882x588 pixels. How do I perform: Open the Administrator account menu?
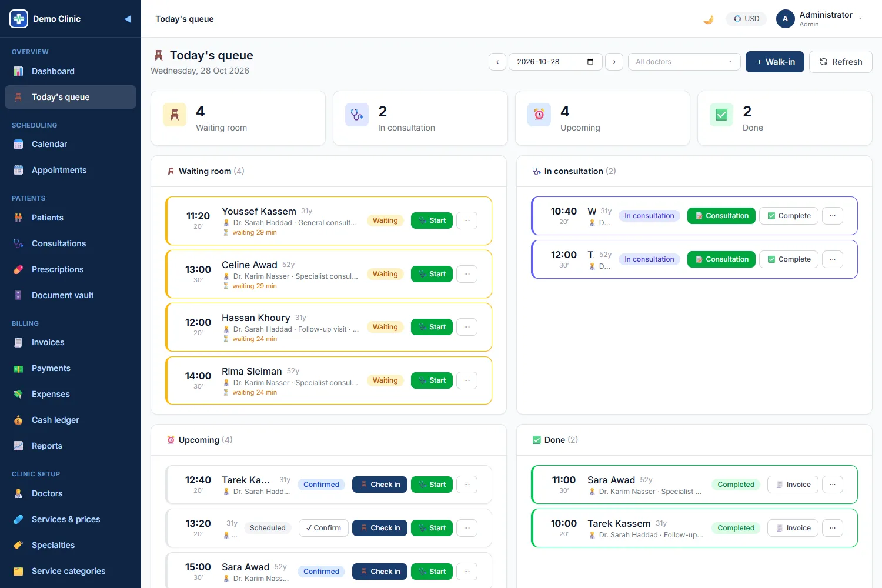coord(820,19)
